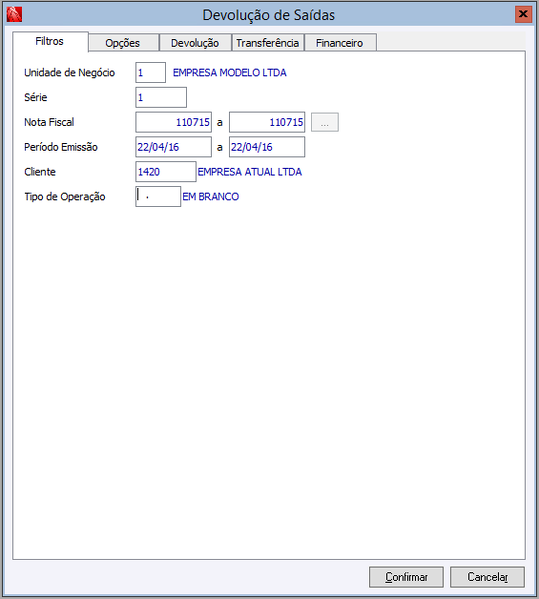Click the Cliente label
The height and width of the screenshot is (599, 539).
[40, 172]
